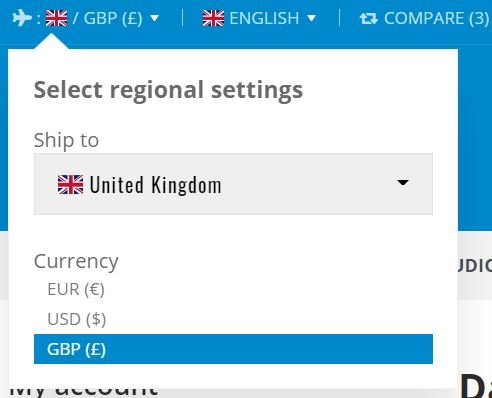This screenshot has width=492, height=398.
Task: Expand the GBP (£) header dropdown arrow
Action: [x=154, y=18]
